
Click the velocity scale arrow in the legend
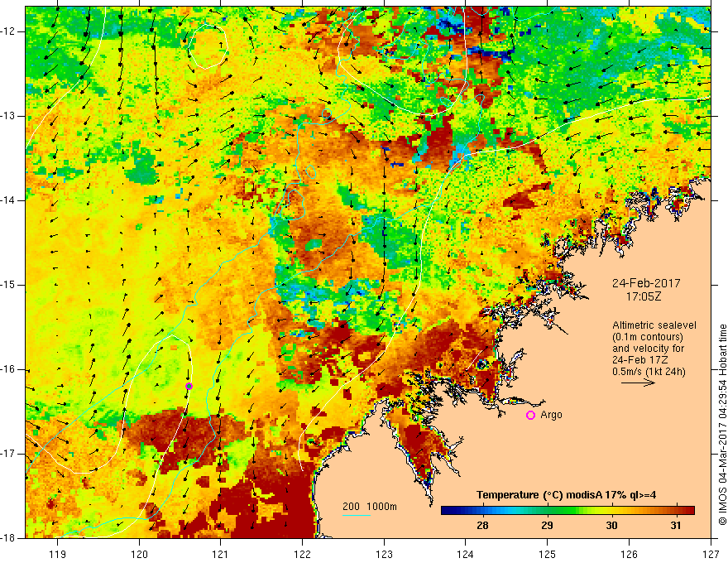point(638,383)
